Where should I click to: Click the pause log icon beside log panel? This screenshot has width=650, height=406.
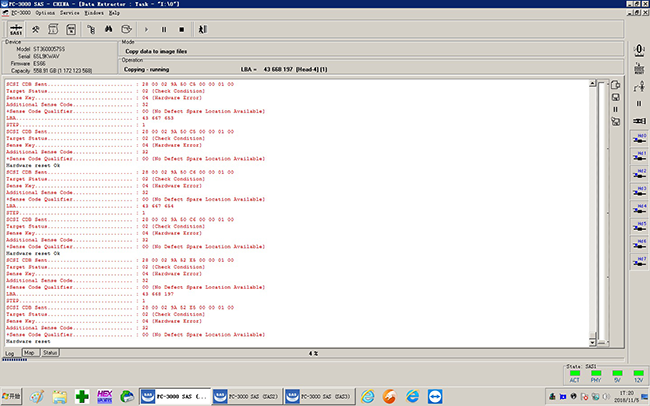(616, 109)
